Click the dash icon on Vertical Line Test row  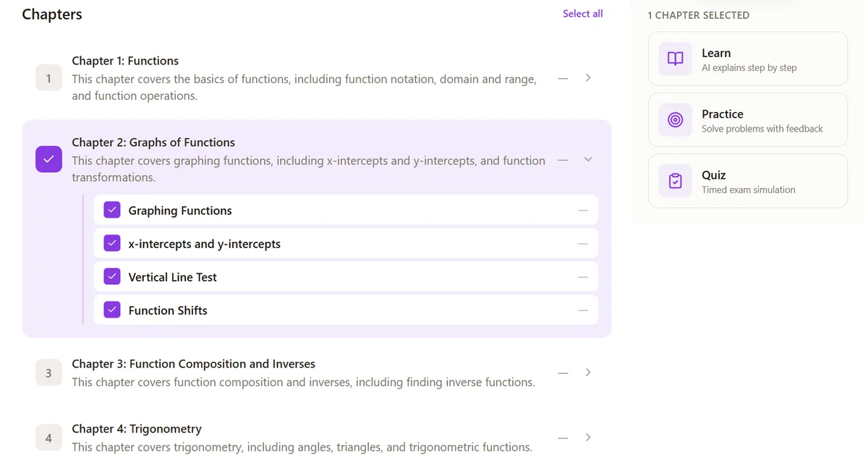point(583,277)
